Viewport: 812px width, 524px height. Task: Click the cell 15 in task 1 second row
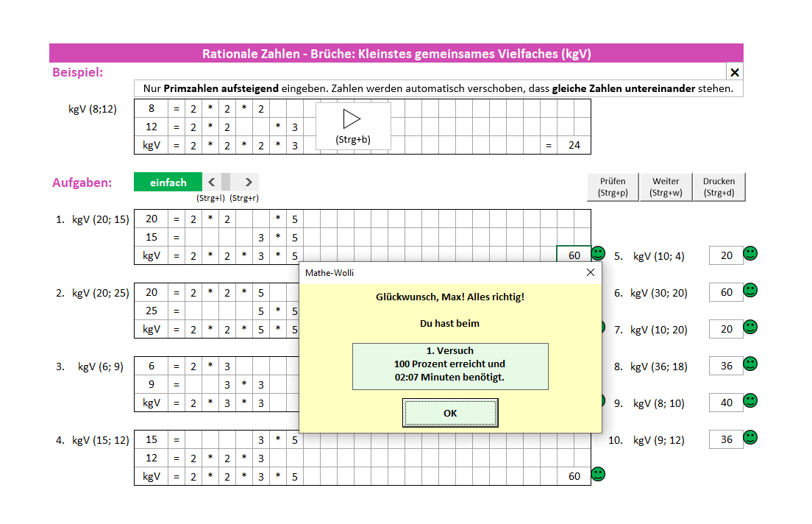click(152, 237)
